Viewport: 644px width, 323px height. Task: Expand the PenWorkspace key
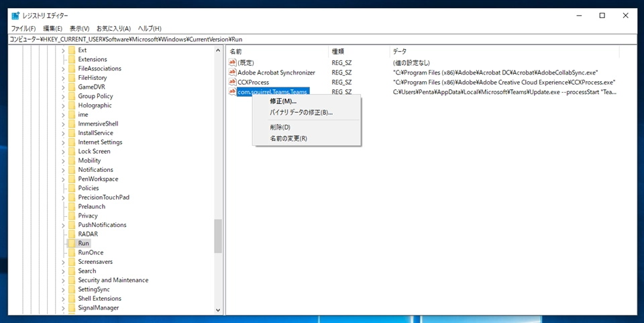pos(63,179)
